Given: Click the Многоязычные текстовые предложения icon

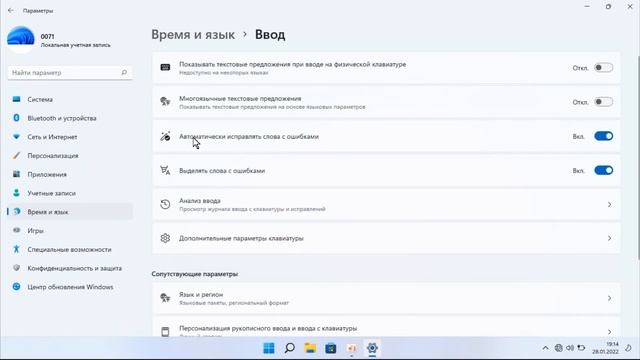Looking at the screenshot, I should point(165,102).
